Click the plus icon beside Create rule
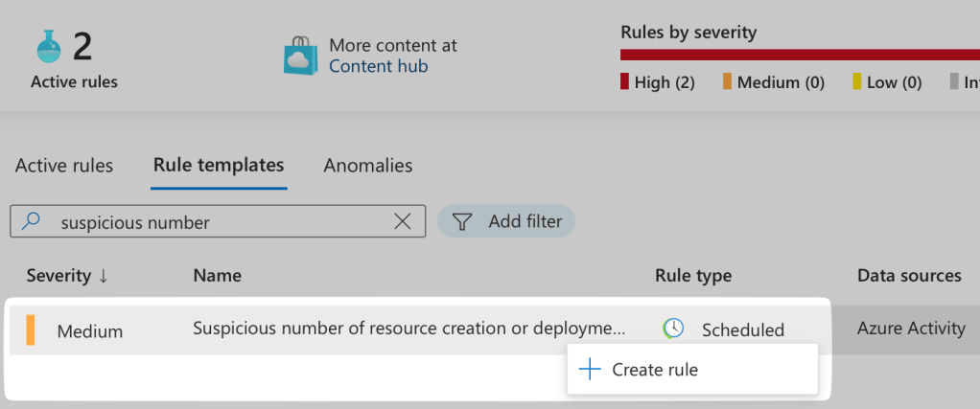980x409 pixels. tap(590, 370)
